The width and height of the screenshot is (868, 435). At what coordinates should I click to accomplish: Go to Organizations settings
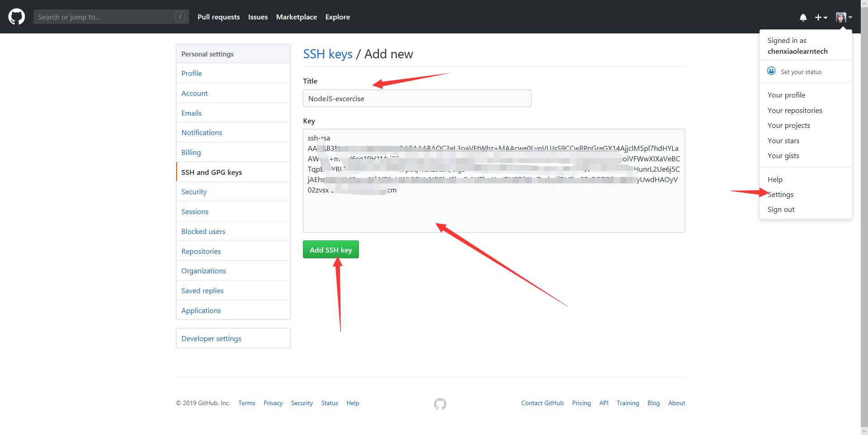[233, 271]
